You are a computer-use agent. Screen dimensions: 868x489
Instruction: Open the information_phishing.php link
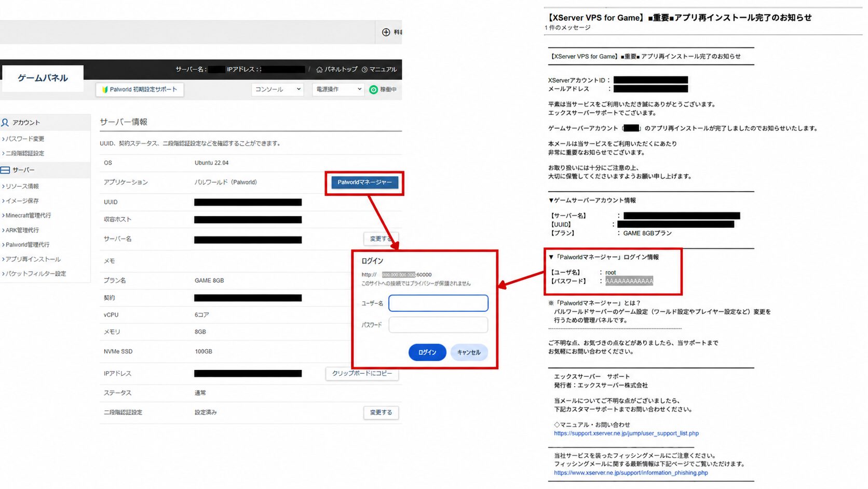(631, 473)
